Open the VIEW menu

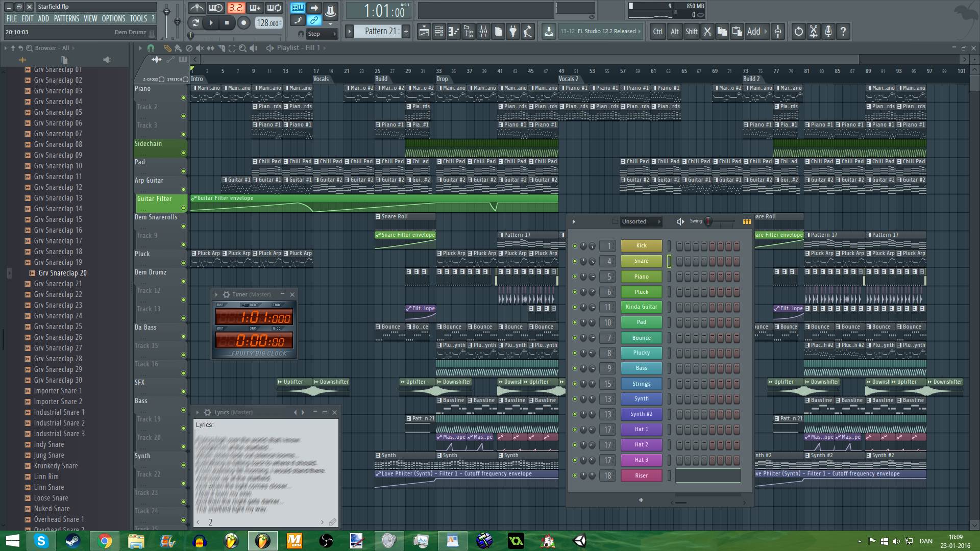coord(90,18)
